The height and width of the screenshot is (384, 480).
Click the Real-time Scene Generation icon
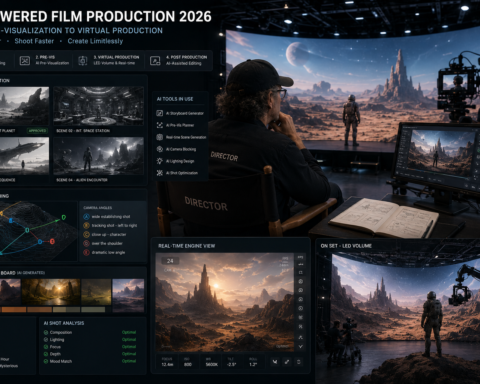pos(160,137)
